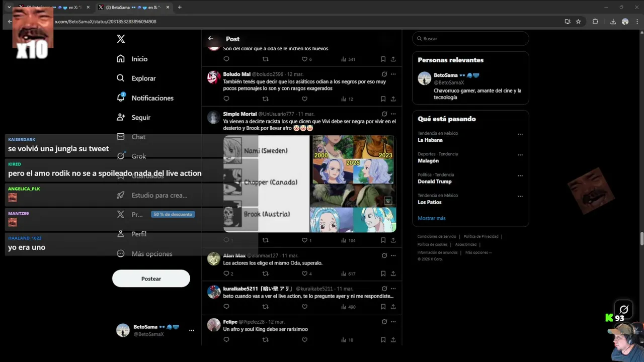Switch to the second BetoSama browser tab
Image resolution: width=644 pixels, height=362 pixels.
point(133,8)
